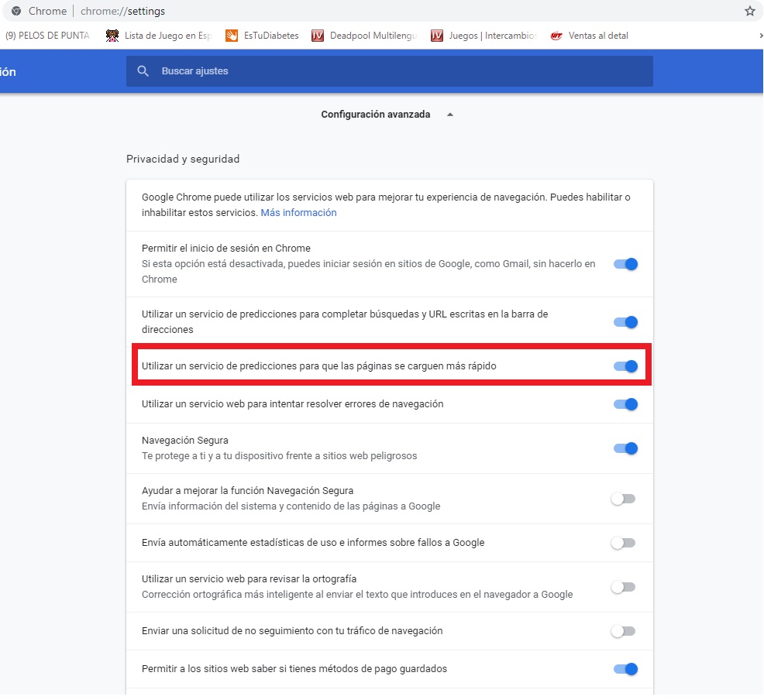Disable predictions so pages load faster toggle

(625, 366)
